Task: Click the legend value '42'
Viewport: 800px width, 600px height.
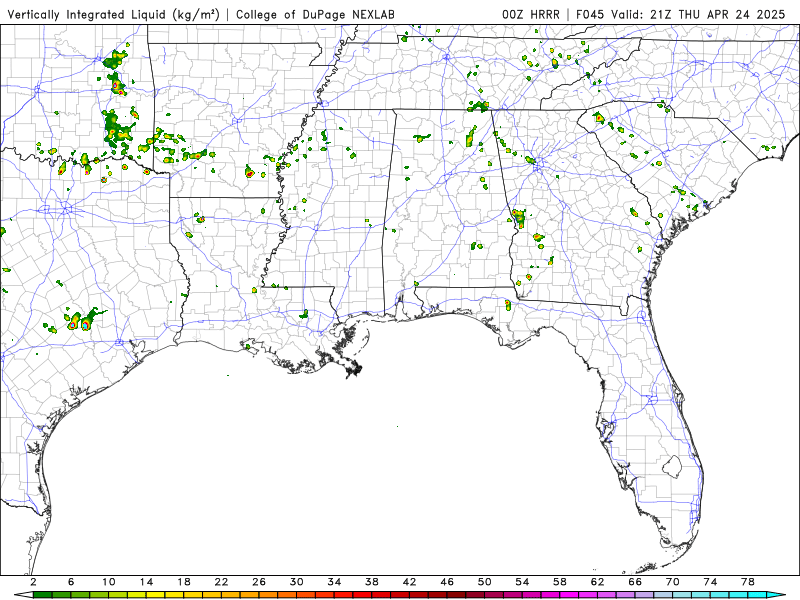Action: (x=410, y=582)
